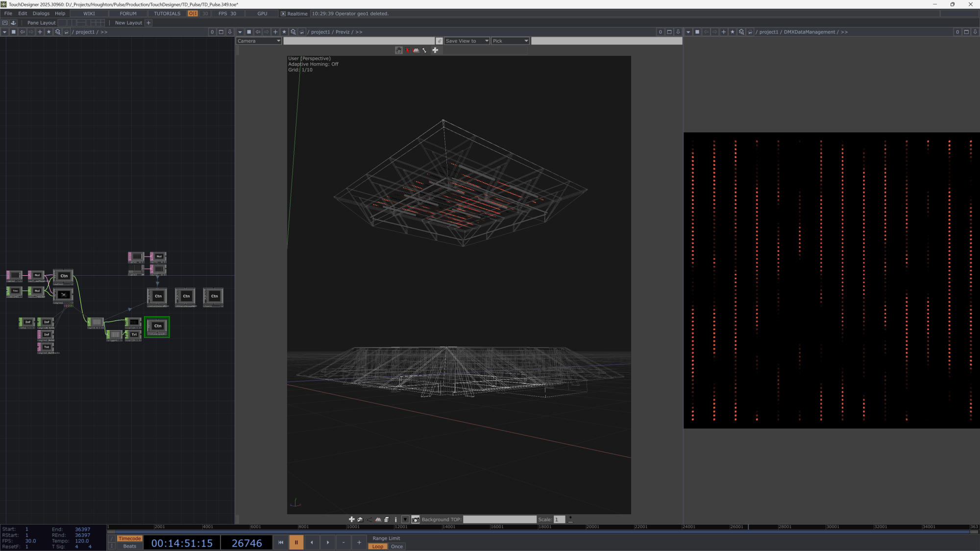Open the WIKI link button
The width and height of the screenshot is (980, 551).
pos(89,14)
